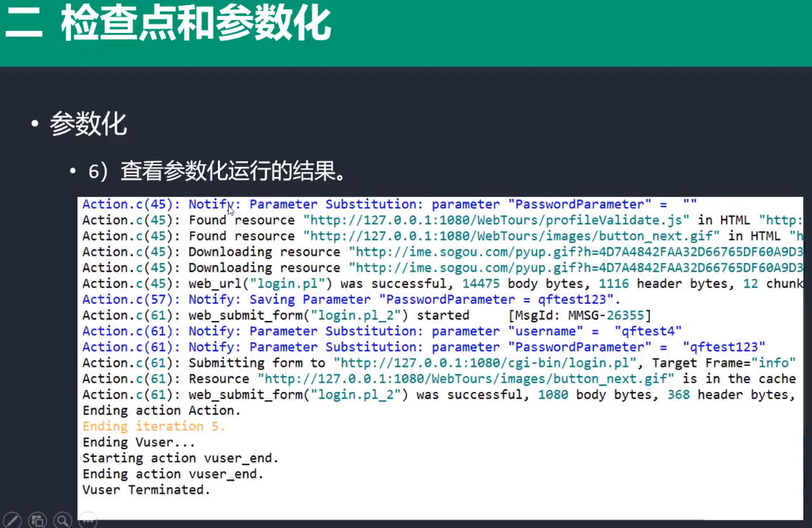Screen dimensions: 812x528
Task: Click the orange 'Ending iteration 5.' log line
Action: point(153,426)
